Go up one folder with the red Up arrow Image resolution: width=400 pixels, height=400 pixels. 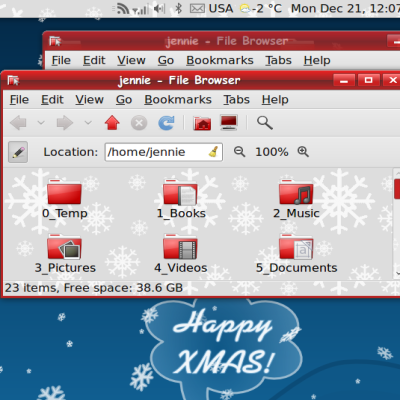pyautogui.click(x=112, y=123)
